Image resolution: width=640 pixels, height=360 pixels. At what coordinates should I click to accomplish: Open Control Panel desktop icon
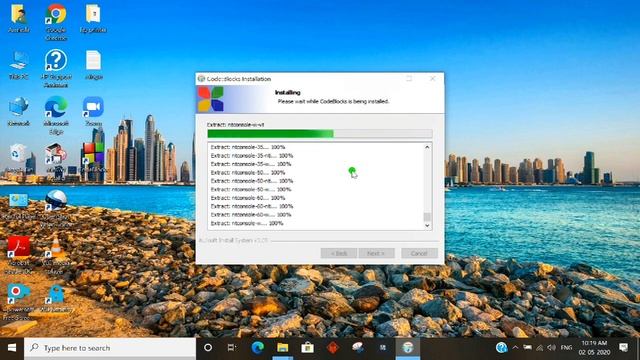point(18,206)
